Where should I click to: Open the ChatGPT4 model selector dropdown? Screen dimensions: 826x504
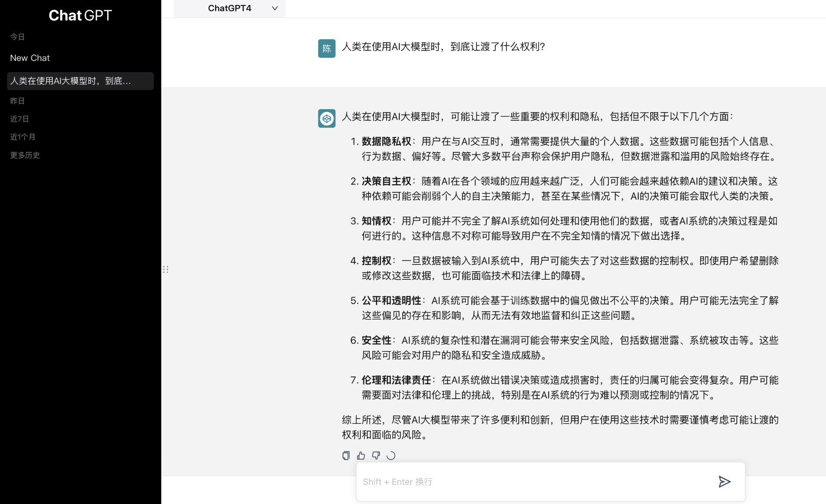point(230,9)
